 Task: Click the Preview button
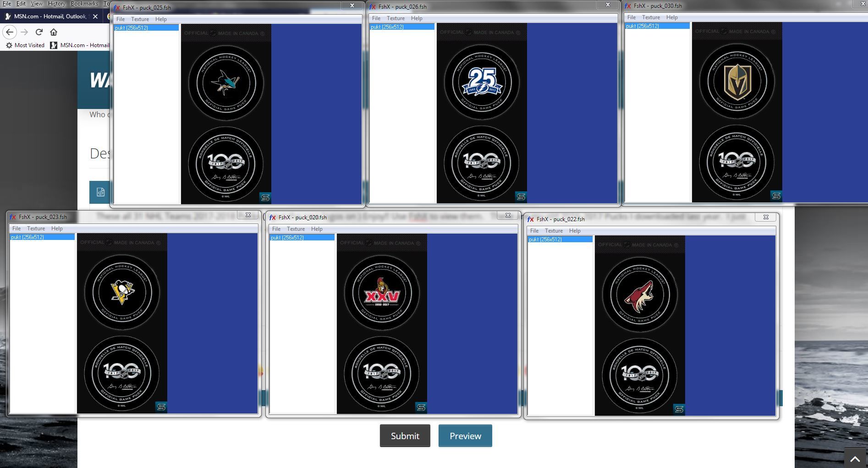click(465, 436)
